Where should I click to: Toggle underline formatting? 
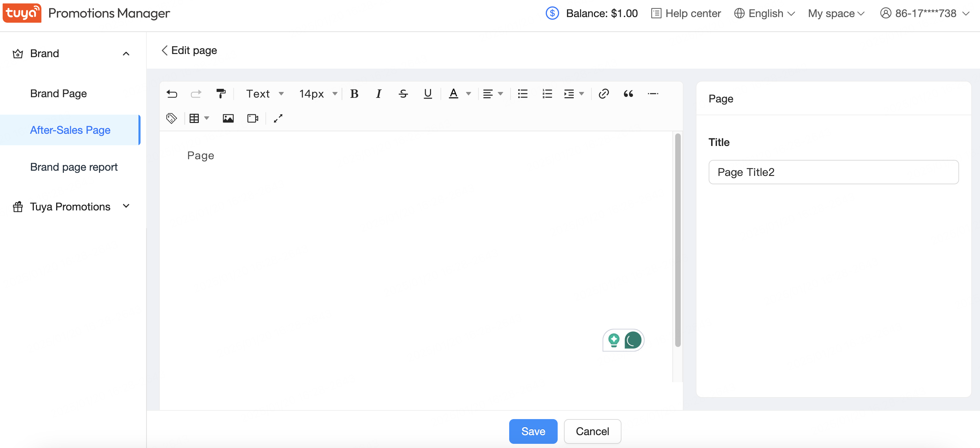pos(428,94)
